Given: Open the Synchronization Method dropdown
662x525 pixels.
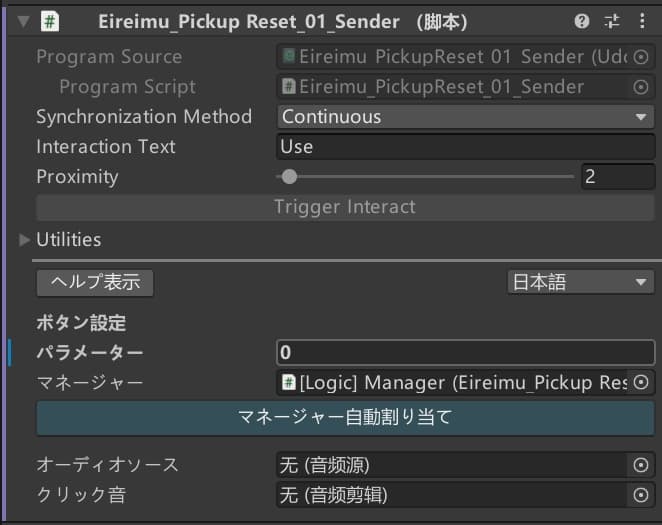Looking at the screenshot, I should click(466, 117).
